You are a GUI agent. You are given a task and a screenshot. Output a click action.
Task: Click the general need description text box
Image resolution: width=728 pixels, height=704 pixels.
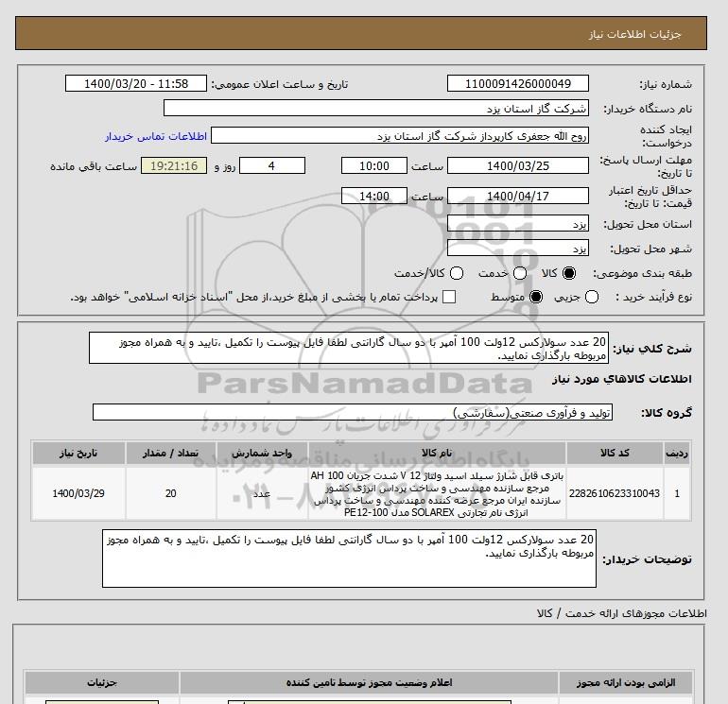pyautogui.click(x=349, y=348)
